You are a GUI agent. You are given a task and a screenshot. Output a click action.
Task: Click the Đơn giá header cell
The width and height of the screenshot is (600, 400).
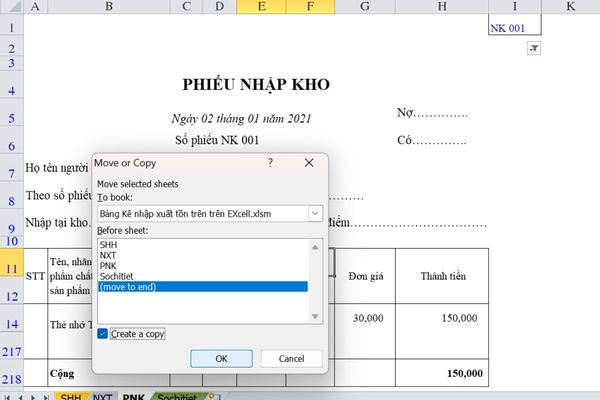(x=365, y=276)
